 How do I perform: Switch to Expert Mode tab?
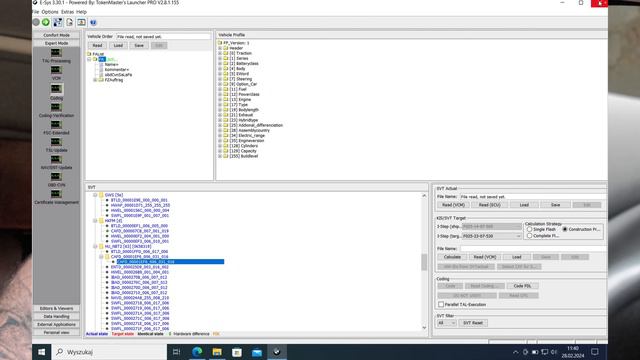tap(56, 43)
